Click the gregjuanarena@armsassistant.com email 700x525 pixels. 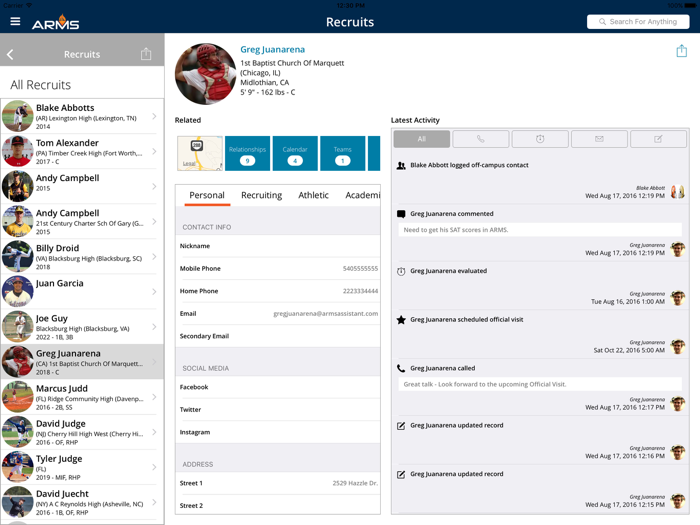pos(325,314)
